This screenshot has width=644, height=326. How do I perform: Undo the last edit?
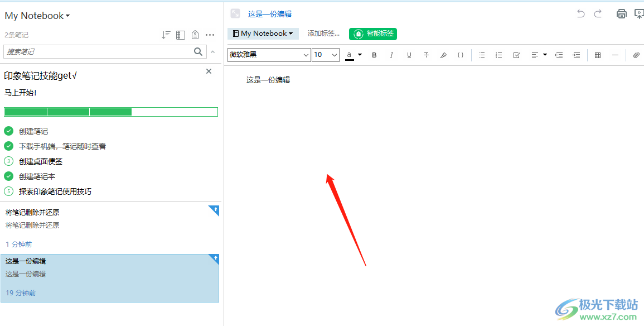pyautogui.click(x=581, y=13)
